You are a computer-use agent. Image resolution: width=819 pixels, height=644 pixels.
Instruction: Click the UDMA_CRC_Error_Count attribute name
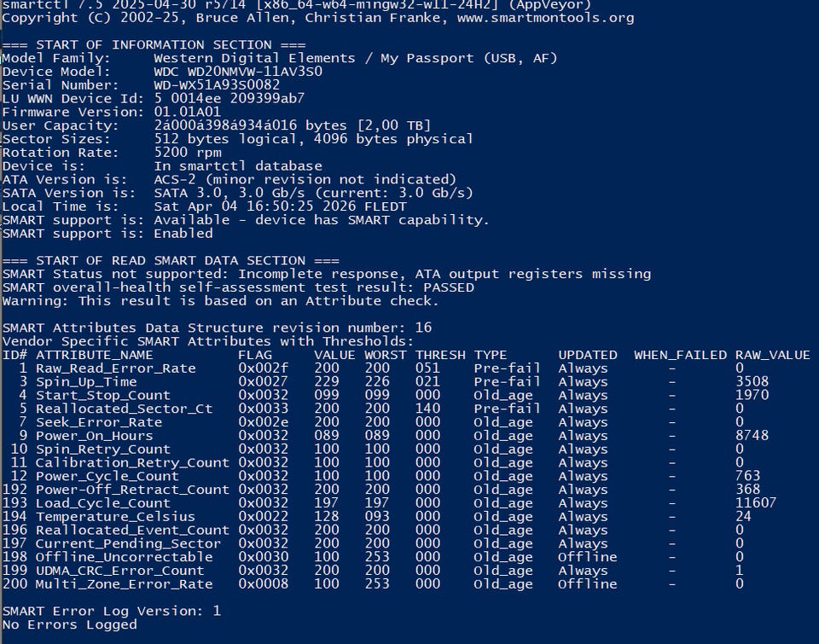click(x=119, y=571)
